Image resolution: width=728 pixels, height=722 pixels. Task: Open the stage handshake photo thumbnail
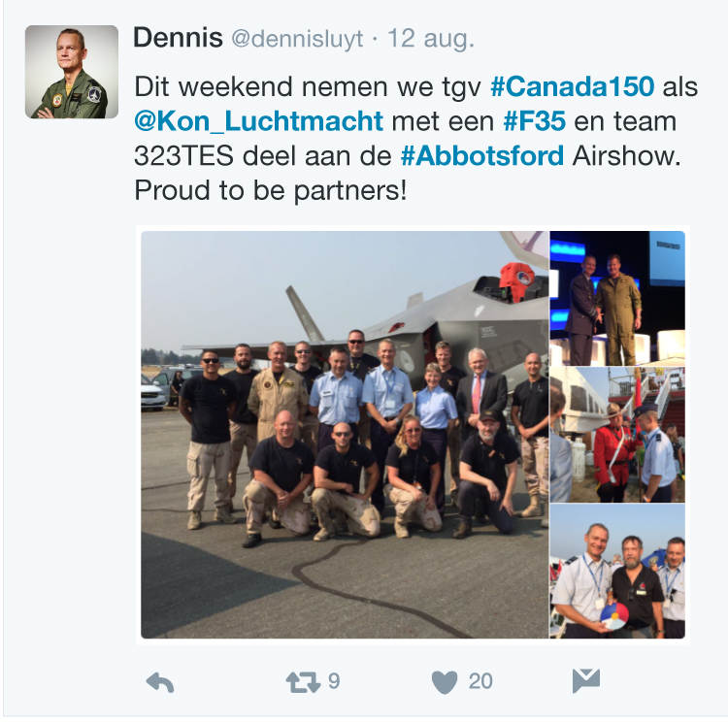click(617, 298)
